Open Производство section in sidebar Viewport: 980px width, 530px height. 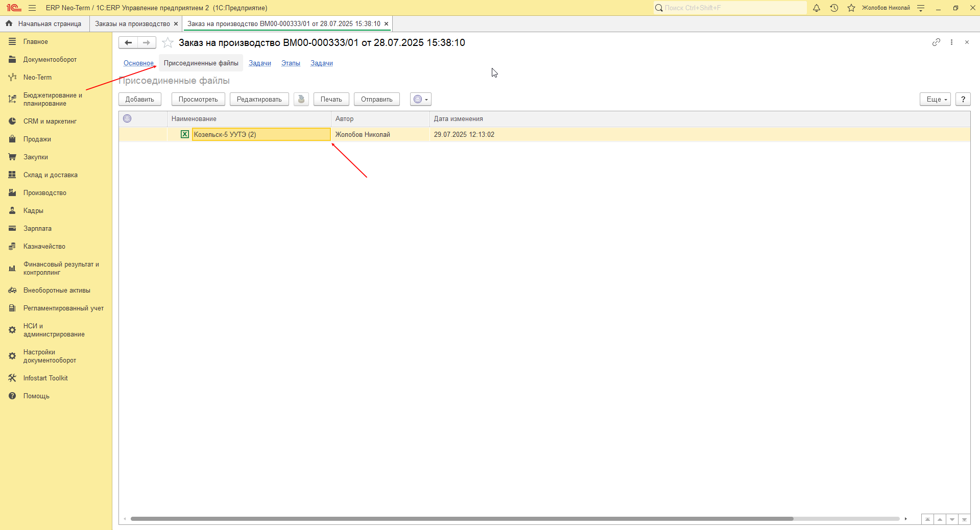point(45,192)
